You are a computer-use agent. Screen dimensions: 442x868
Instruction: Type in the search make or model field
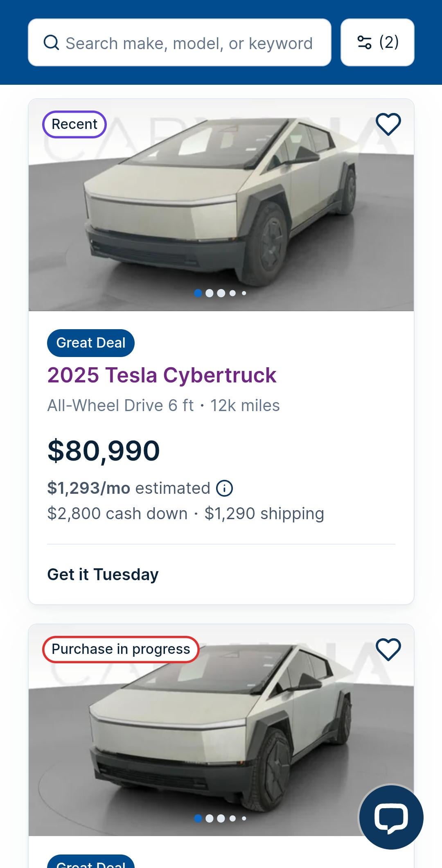point(188,43)
